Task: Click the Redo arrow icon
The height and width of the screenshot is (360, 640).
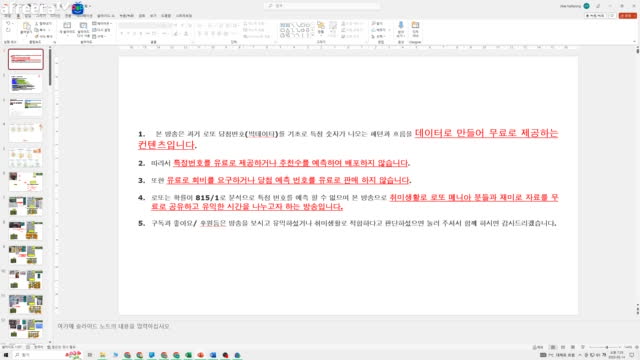Action: pos(8,30)
